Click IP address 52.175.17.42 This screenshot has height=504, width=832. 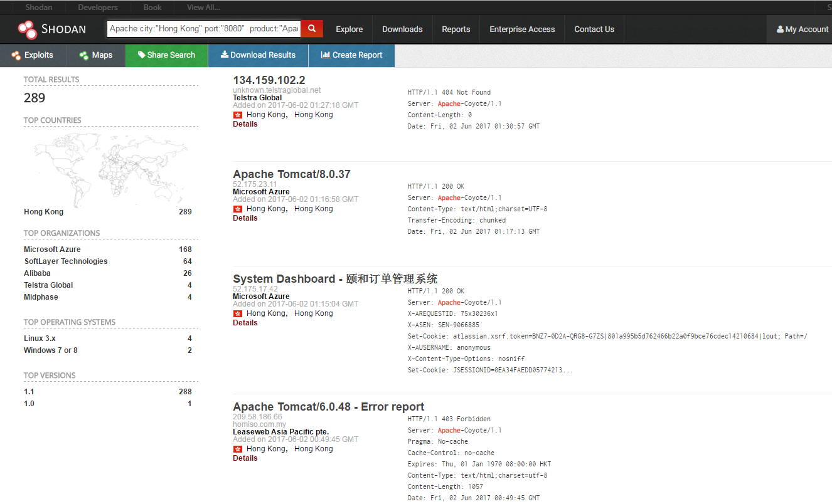(255, 289)
